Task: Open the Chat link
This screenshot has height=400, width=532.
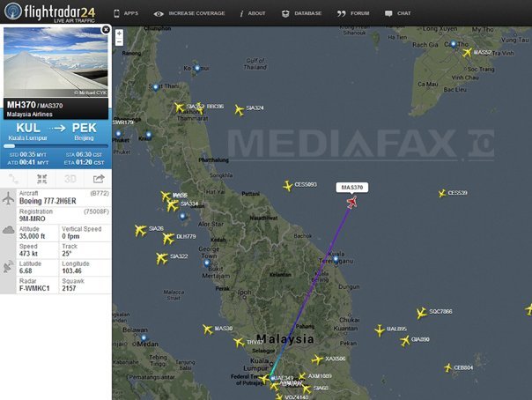Action: (398, 13)
